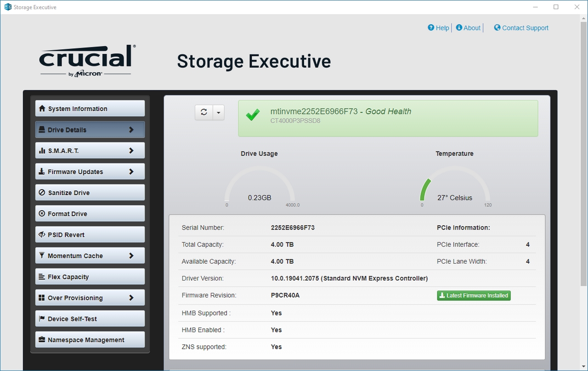Viewport: 588px width, 371px height.
Task: Maximize the Storage Executive window
Action: point(556,7)
